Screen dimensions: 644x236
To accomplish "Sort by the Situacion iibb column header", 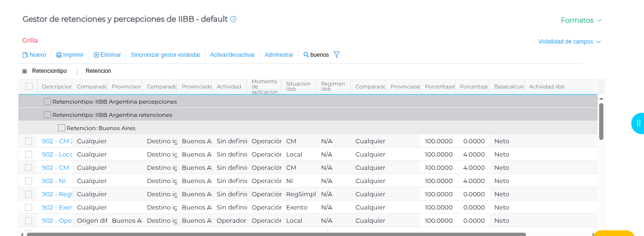I will pos(298,87).
